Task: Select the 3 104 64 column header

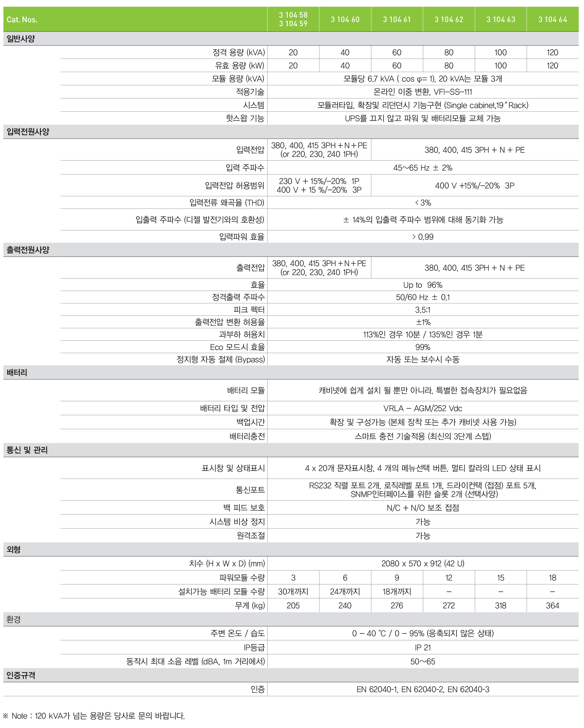Action: tap(552, 20)
